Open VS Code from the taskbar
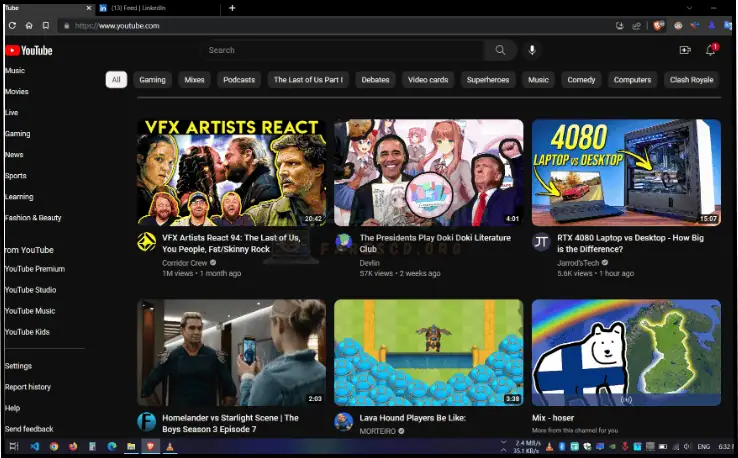 pyautogui.click(x=34, y=446)
